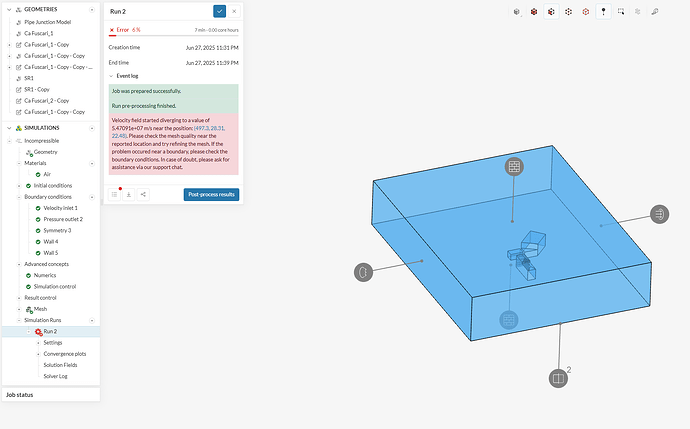This screenshot has width=690, height=429.
Task: Select Ca Fuscari_2 - Copy geometry
Action: coord(46,101)
